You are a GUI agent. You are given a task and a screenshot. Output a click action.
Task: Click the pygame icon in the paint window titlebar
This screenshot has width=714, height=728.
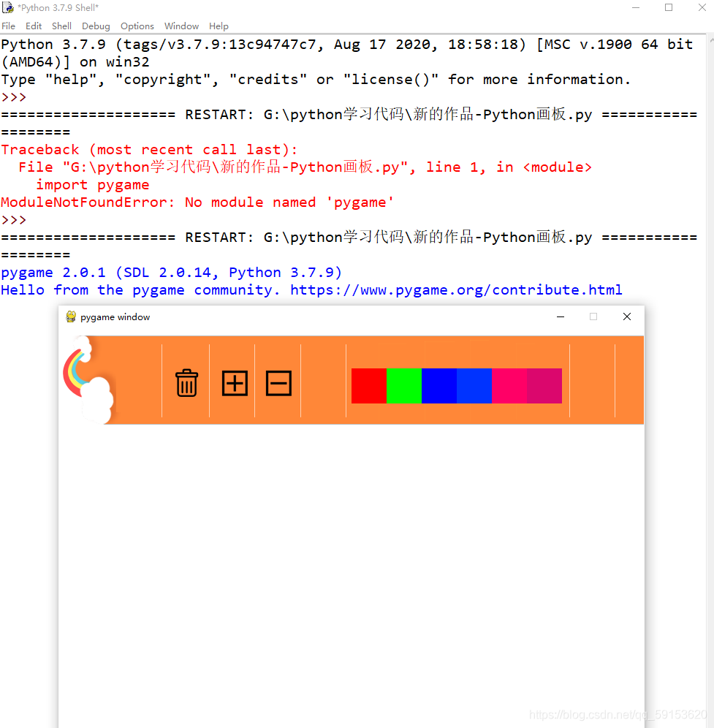click(x=71, y=316)
